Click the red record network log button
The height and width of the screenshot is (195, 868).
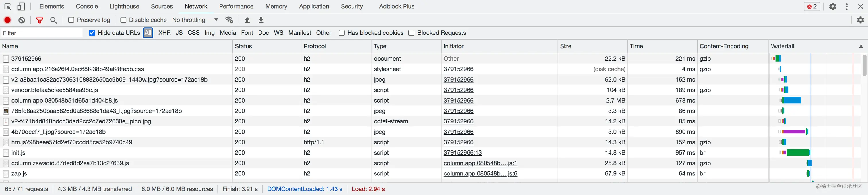pos(7,20)
